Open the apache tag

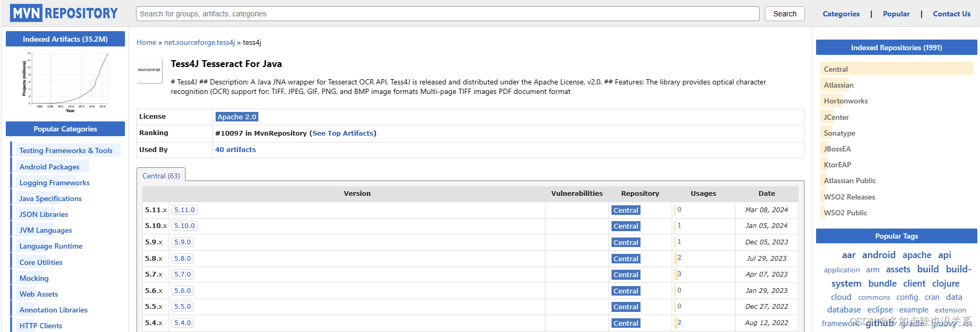[x=917, y=255]
